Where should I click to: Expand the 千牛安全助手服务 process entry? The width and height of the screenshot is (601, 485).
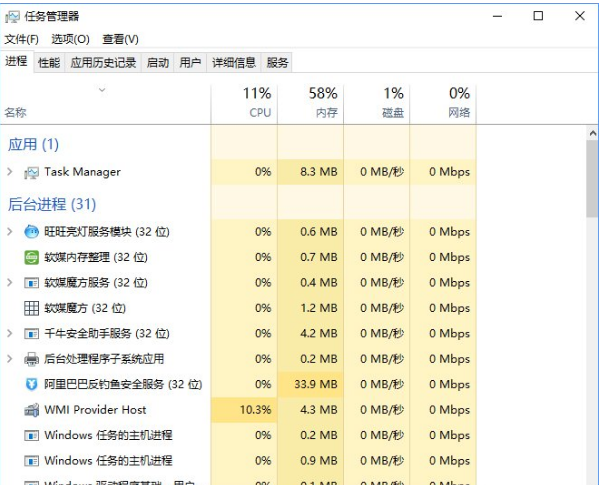(10, 333)
